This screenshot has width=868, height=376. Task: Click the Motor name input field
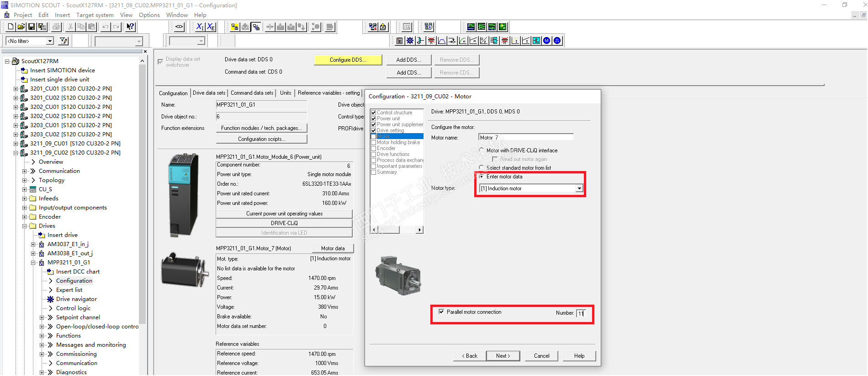[526, 138]
